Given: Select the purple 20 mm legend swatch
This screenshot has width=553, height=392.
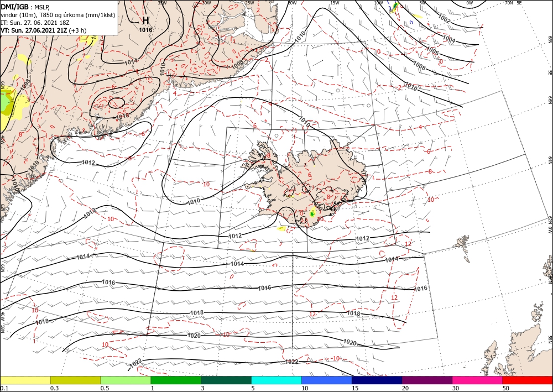Looking at the screenshot, I should [427, 380].
